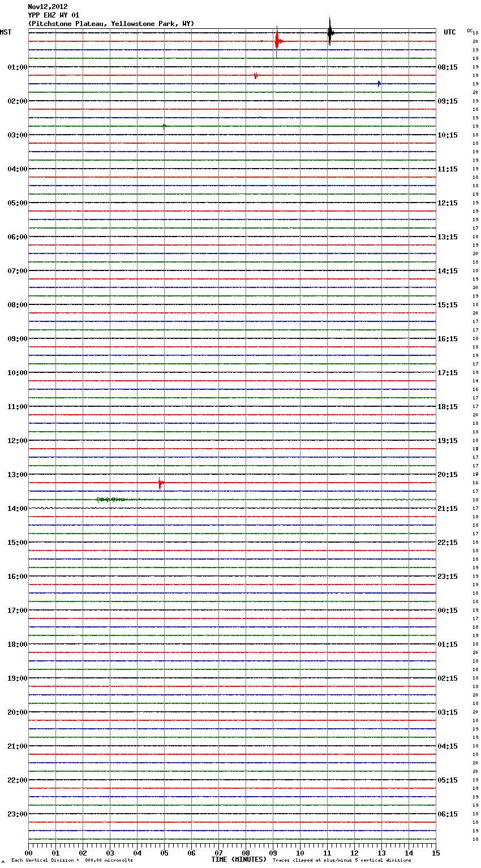481x868 pixels.
Task: Click the 06:15 UTC time label
Action: coord(448,814)
